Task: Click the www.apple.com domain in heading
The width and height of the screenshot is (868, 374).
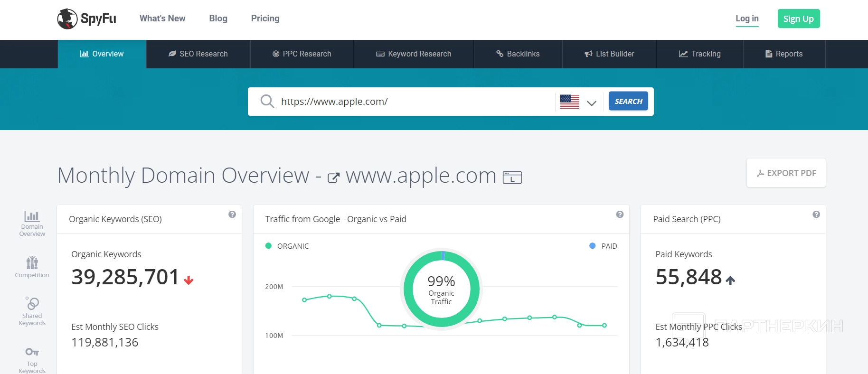Action: tap(421, 176)
